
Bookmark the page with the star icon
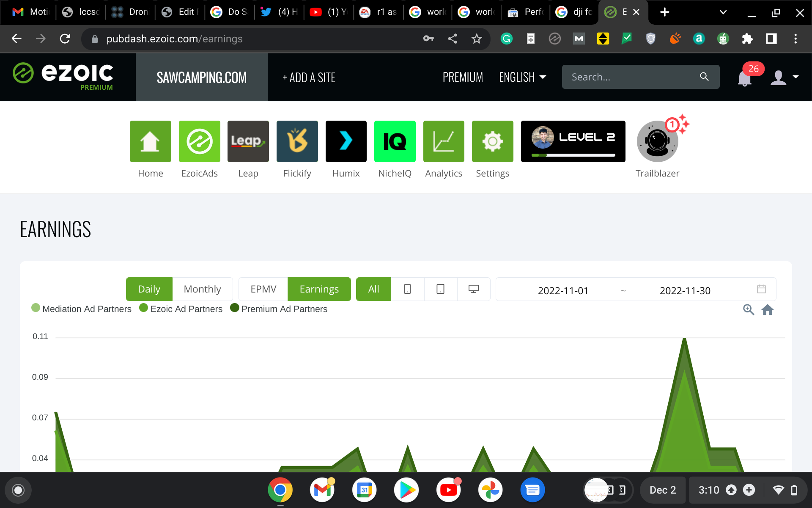point(477,39)
